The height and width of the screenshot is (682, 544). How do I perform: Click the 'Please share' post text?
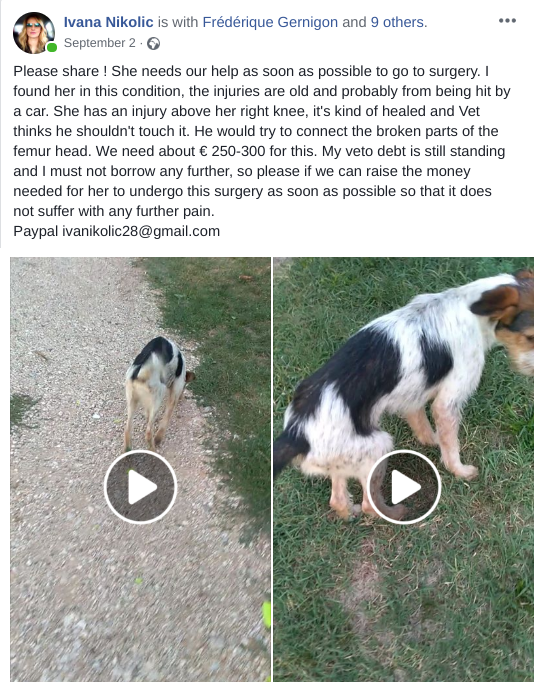[x=56, y=71]
